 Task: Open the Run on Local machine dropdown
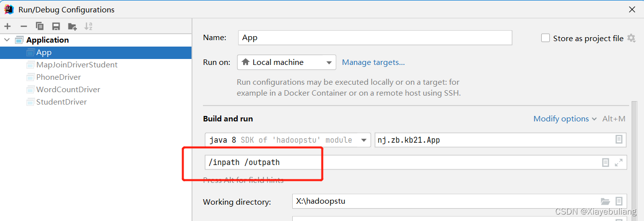point(286,62)
